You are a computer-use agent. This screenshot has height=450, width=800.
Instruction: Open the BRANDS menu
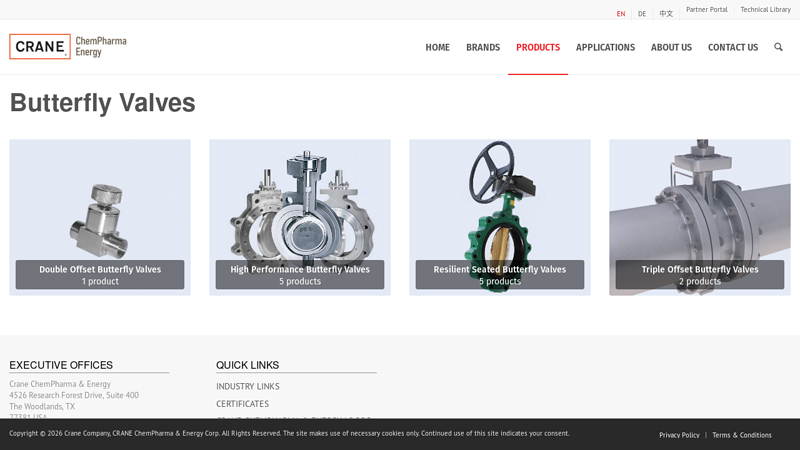click(x=483, y=47)
